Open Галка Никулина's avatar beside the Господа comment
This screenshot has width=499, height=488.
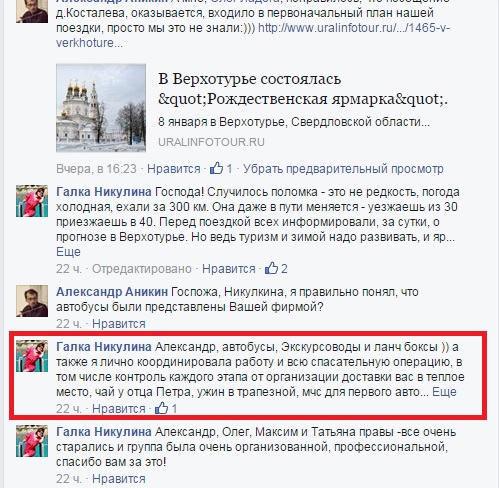(x=32, y=201)
